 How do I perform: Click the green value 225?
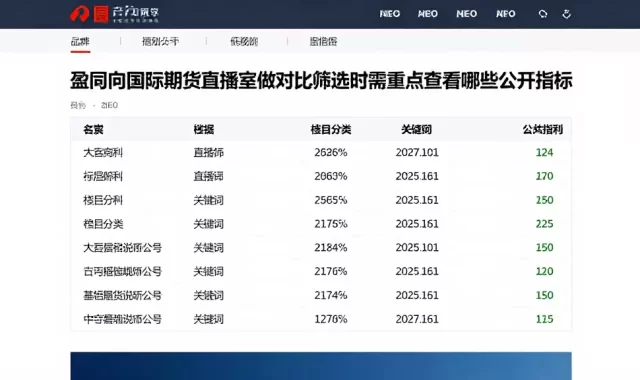click(x=544, y=224)
